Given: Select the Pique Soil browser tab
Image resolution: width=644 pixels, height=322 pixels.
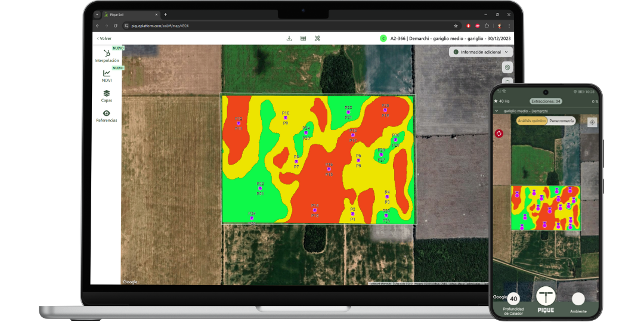Looking at the screenshot, I should pyautogui.click(x=130, y=14).
